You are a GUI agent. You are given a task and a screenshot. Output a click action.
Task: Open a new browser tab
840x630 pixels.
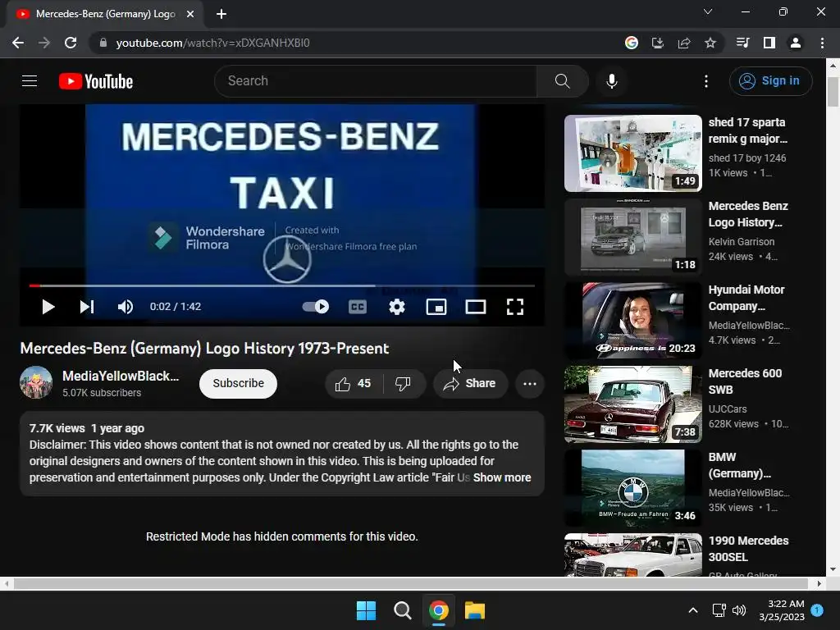pyautogui.click(x=221, y=14)
